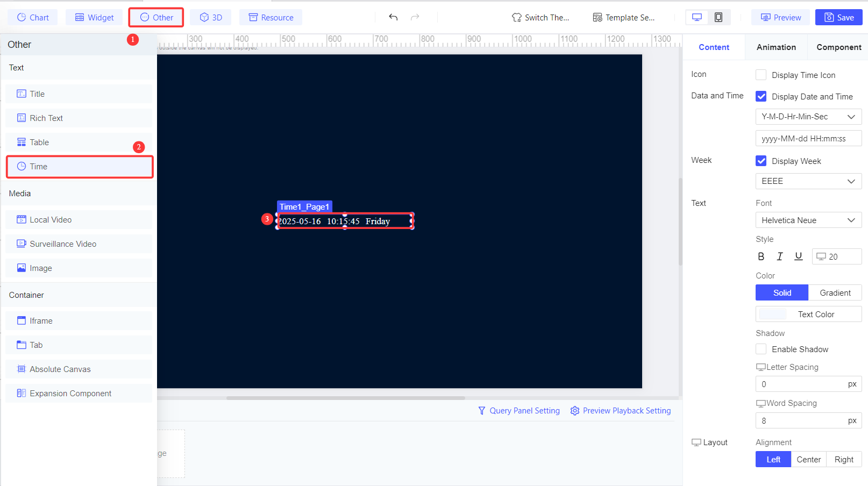Apply underline text style
868x486 pixels.
(799, 256)
